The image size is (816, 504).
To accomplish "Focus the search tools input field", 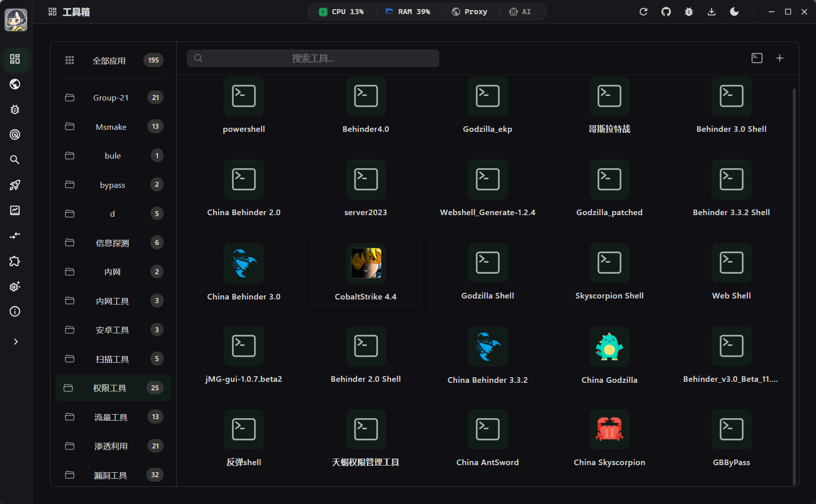I will tap(313, 59).
